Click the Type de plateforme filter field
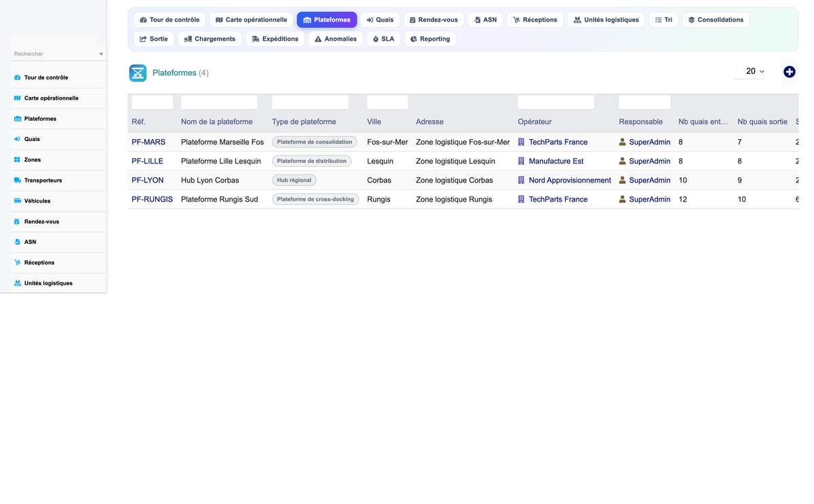The width and height of the screenshot is (814, 504). click(310, 102)
